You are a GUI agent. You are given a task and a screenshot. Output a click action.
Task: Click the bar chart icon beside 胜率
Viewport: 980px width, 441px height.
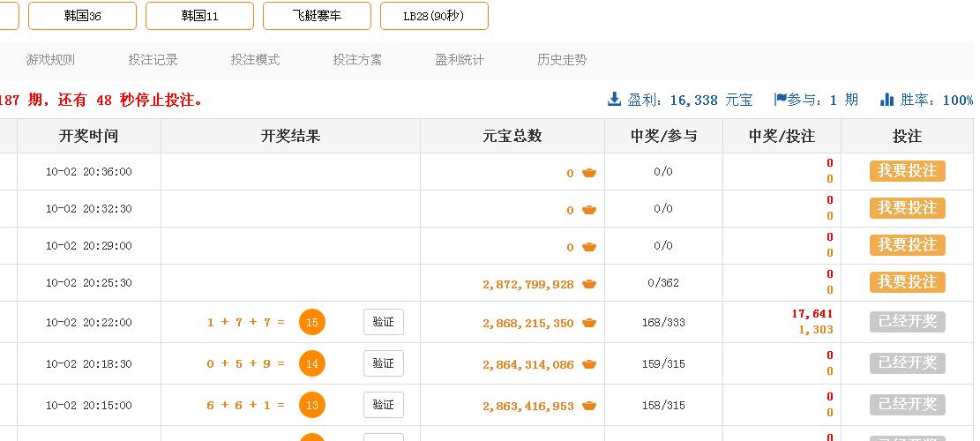pos(887,100)
